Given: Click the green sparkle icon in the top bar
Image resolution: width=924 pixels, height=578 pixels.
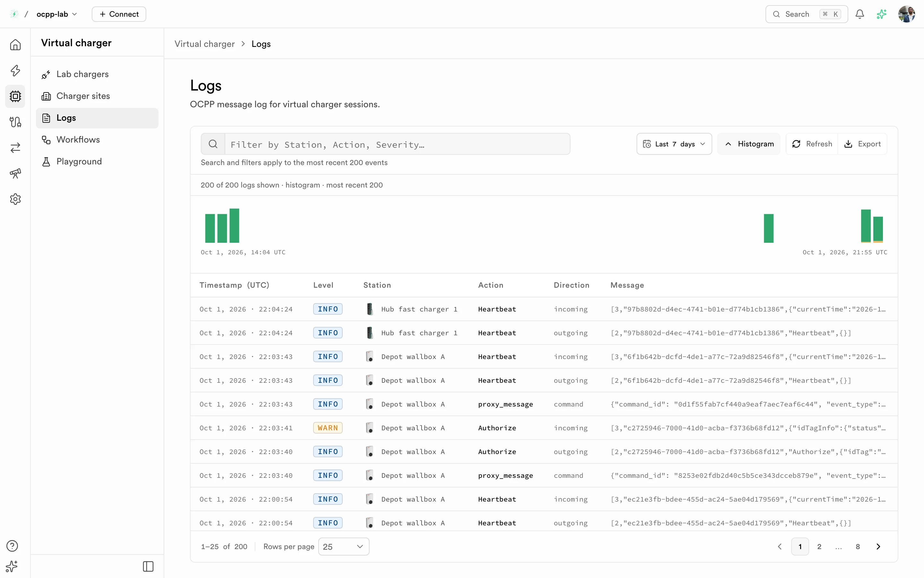Looking at the screenshot, I should tap(882, 14).
